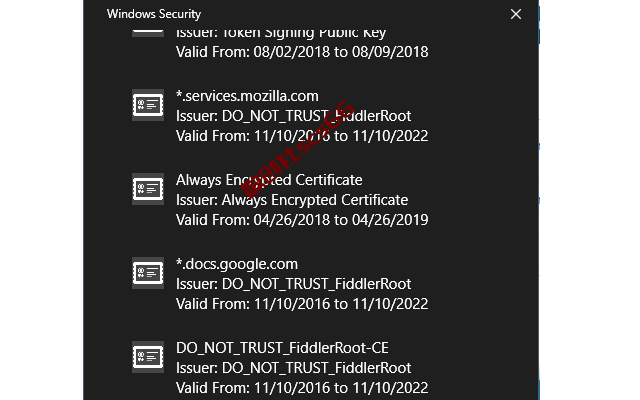Click the issuer line under *.services.mozilla.com
The height and width of the screenshot is (400, 640).
coord(293,116)
